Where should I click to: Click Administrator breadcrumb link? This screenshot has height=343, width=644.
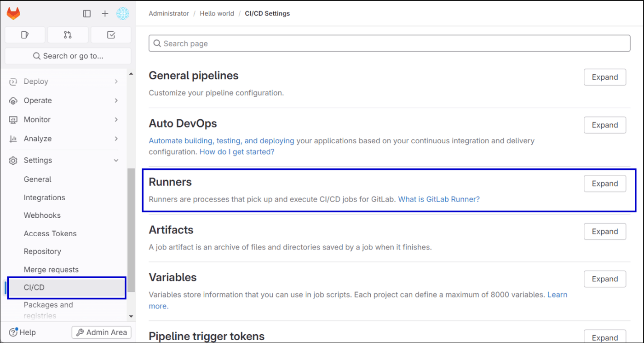pos(169,13)
